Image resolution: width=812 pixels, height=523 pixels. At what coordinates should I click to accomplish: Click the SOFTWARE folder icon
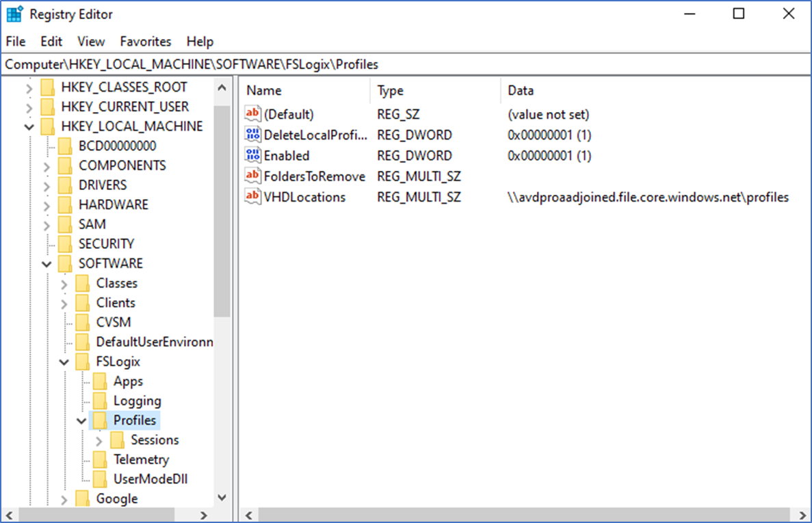65,263
